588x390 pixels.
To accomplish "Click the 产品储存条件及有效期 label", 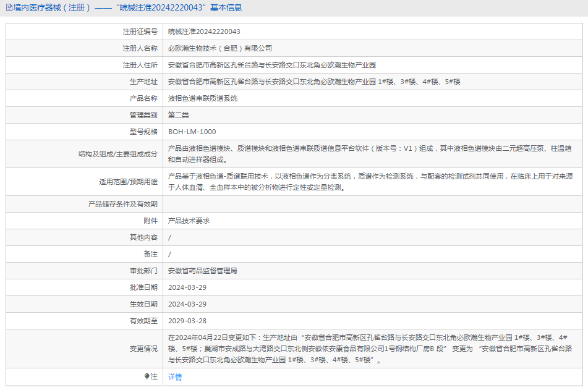I will pos(122,204).
